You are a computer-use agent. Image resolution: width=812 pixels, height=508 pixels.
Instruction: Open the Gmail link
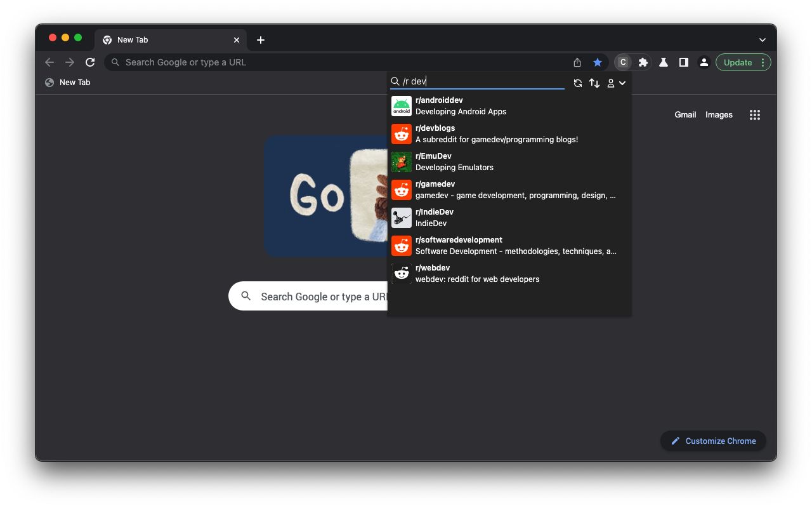click(x=685, y=115)
